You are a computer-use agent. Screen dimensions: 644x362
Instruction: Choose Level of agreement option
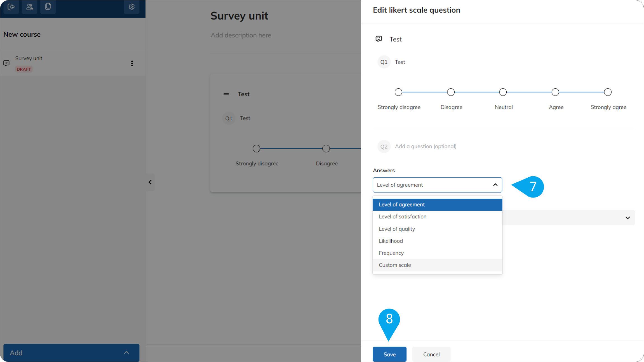pyautogui.click(x=437, y=204)
